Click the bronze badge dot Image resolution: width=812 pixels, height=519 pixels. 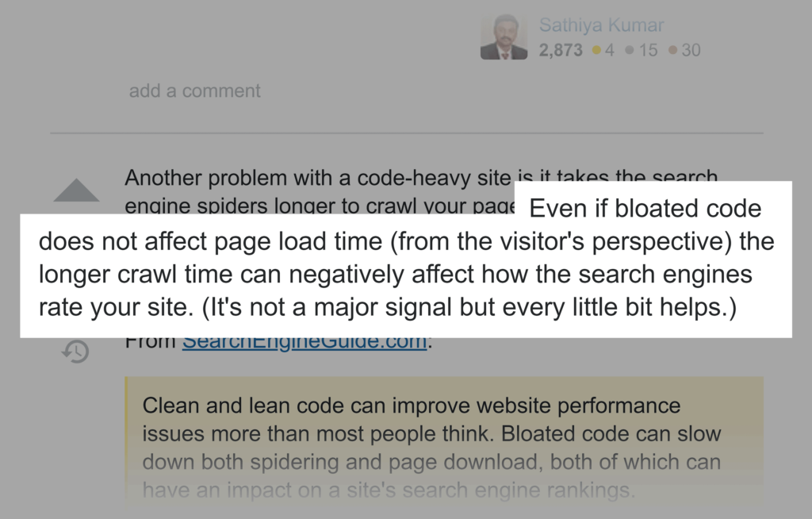tap(672, 51)
